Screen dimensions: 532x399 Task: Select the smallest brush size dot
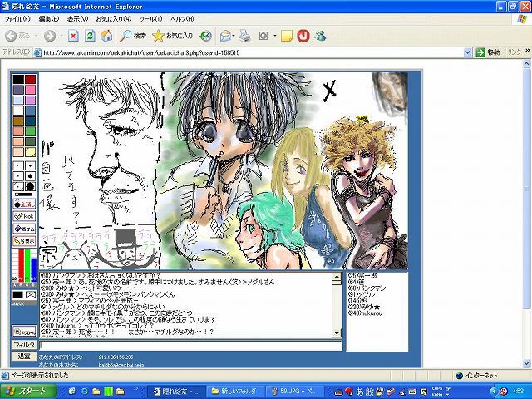tap(18, 166)
